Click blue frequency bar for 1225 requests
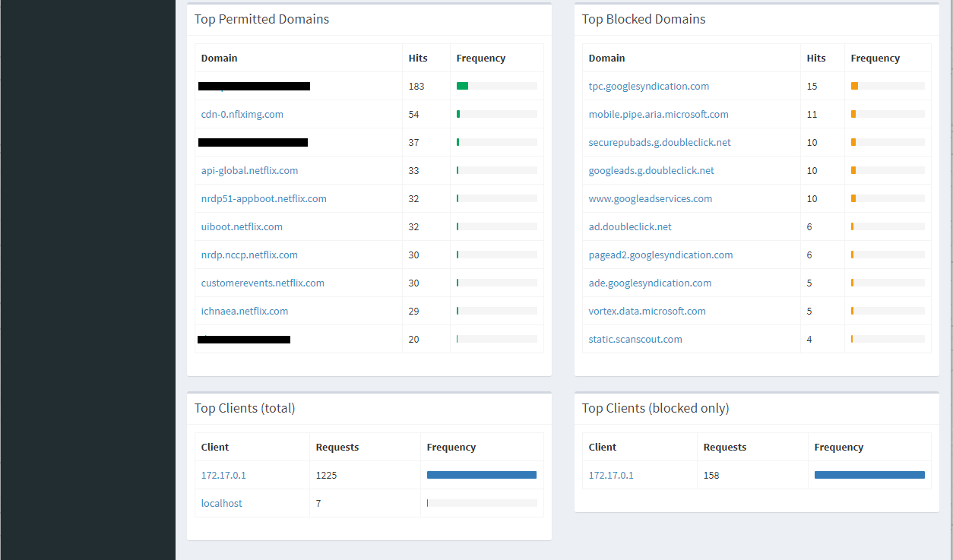Image resolution: width=953 pixels, height=560 pixels. pos(482,475)
